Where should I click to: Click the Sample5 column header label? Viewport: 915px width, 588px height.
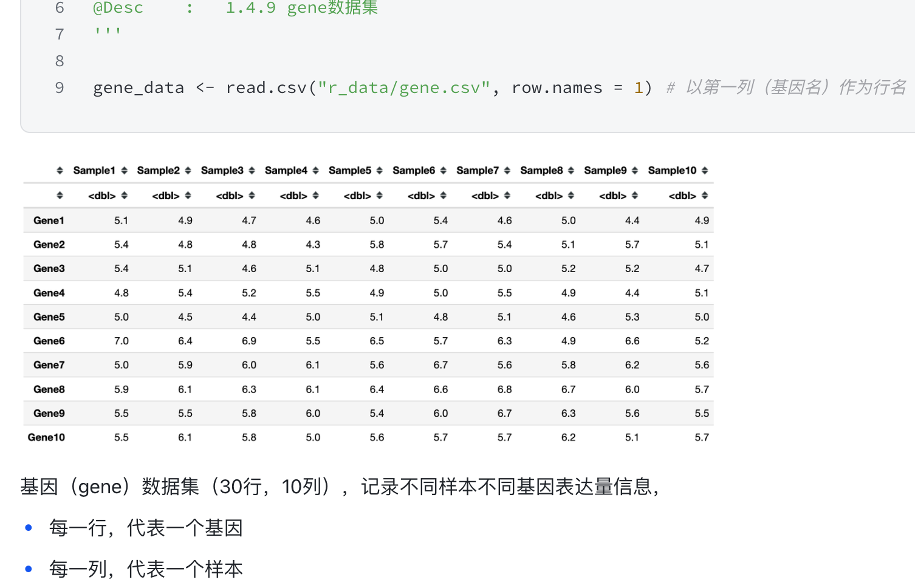tap(350, 171)
